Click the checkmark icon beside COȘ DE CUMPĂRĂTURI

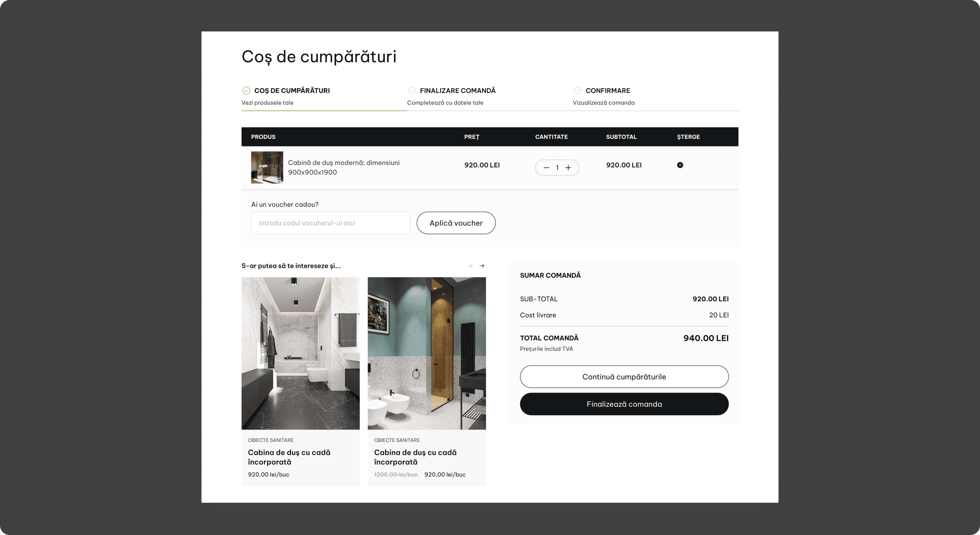pos(246,91)
